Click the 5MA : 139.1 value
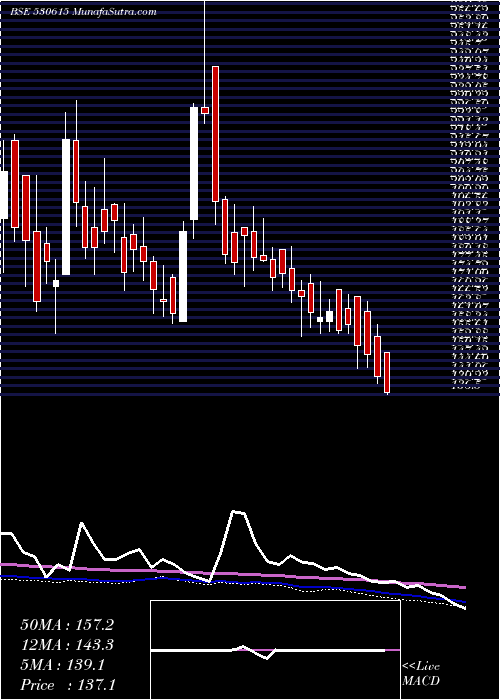This screenshot has height=700, width=500. [x=62, y=665]
